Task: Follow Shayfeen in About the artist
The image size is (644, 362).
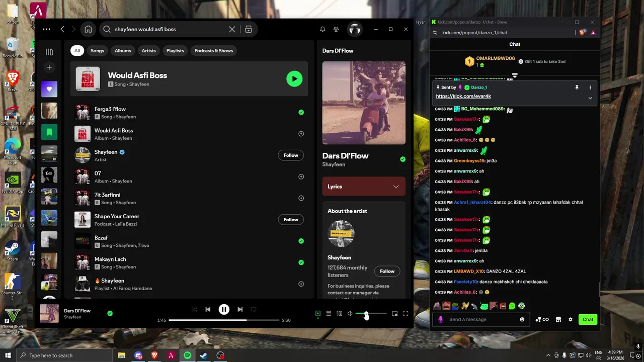Action: [x=387, y=271]
